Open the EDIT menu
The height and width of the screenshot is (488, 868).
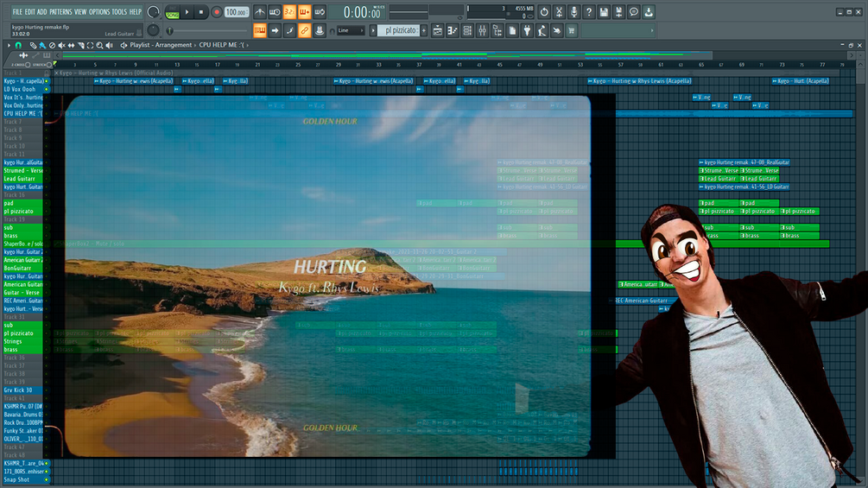click(29, 11)
